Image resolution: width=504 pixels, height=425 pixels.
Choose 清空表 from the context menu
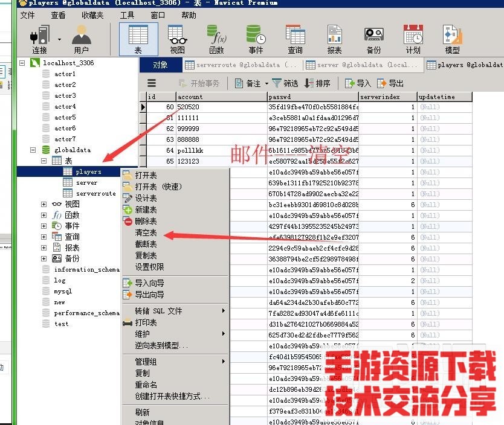click(x=146, y=232)
